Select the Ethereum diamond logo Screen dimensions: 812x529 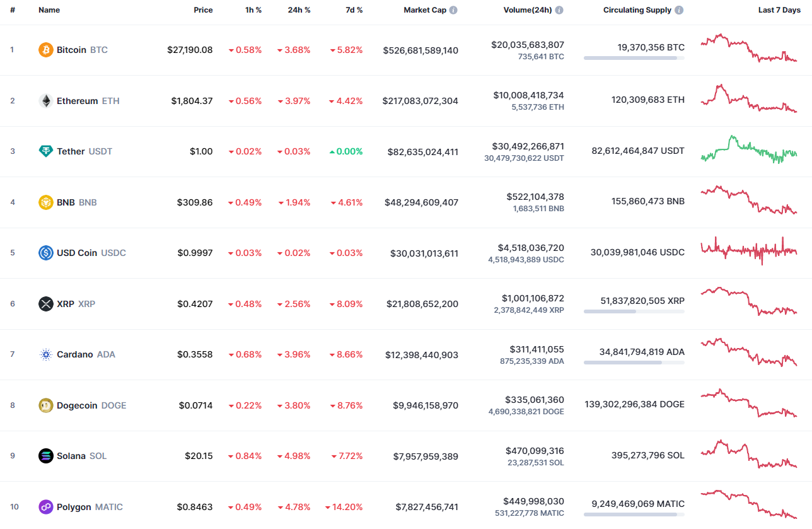click(x=45, y=100)
